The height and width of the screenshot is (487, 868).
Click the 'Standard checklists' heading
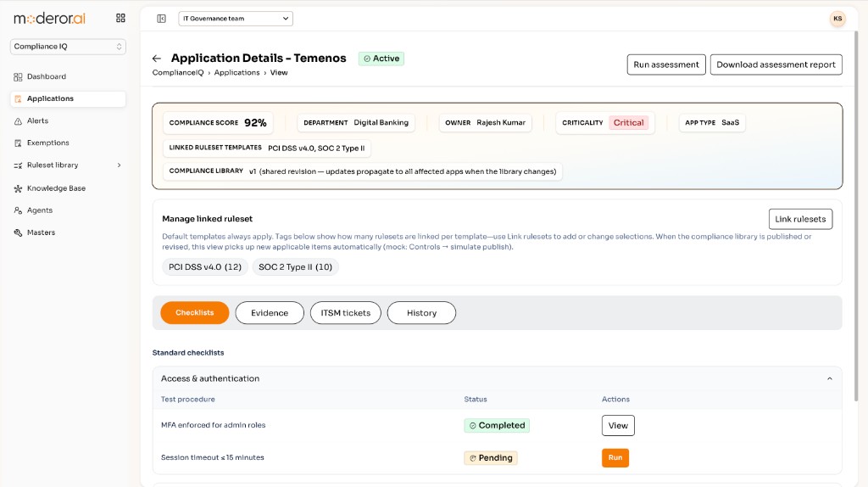(x=188, y=352)
